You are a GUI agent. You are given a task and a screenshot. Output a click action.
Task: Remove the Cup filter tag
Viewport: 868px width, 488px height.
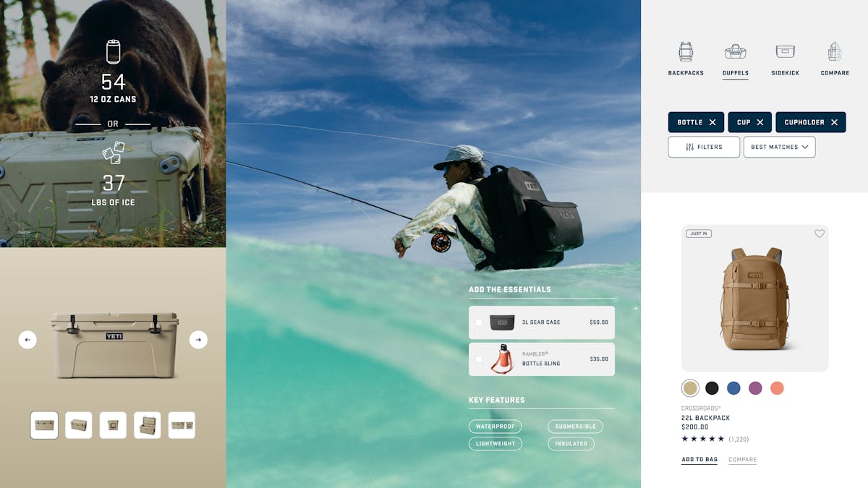(x=761, y=122)
